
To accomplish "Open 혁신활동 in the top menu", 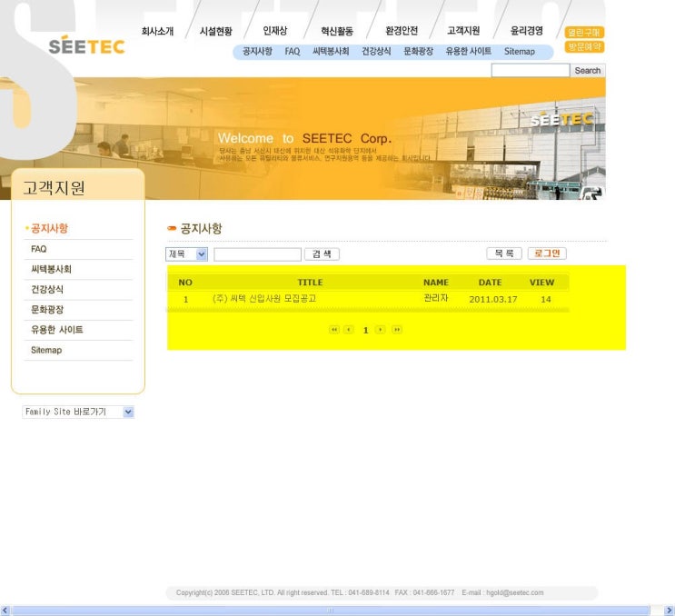I will coord(337,31).
